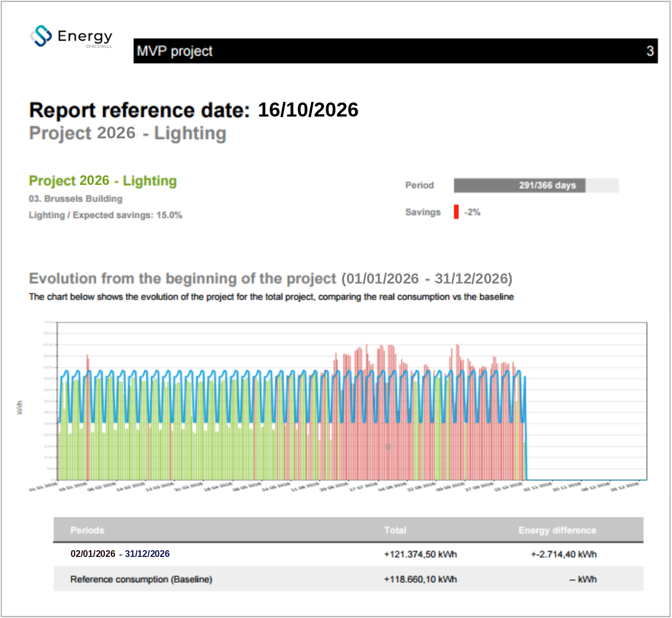
Task: Open the green 'Project 2026 - Lighting' heading
Action: tap(103, 181)
